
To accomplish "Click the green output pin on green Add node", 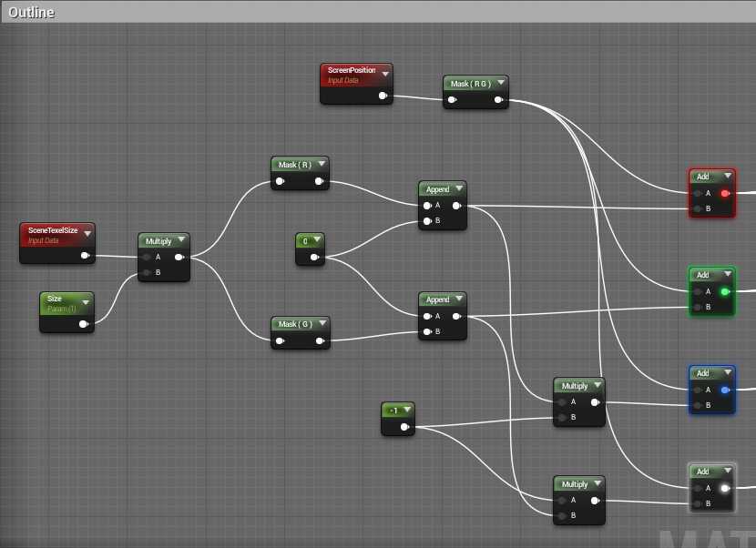I will tap(725, 291).
